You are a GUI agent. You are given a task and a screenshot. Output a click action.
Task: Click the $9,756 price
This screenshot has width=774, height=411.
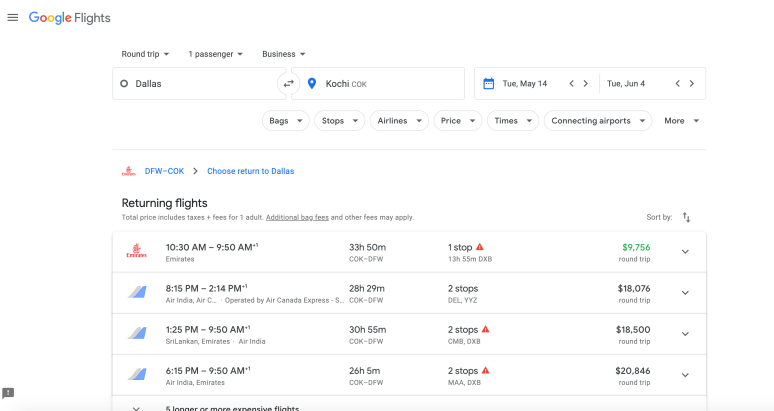click(x=636, y=247)
